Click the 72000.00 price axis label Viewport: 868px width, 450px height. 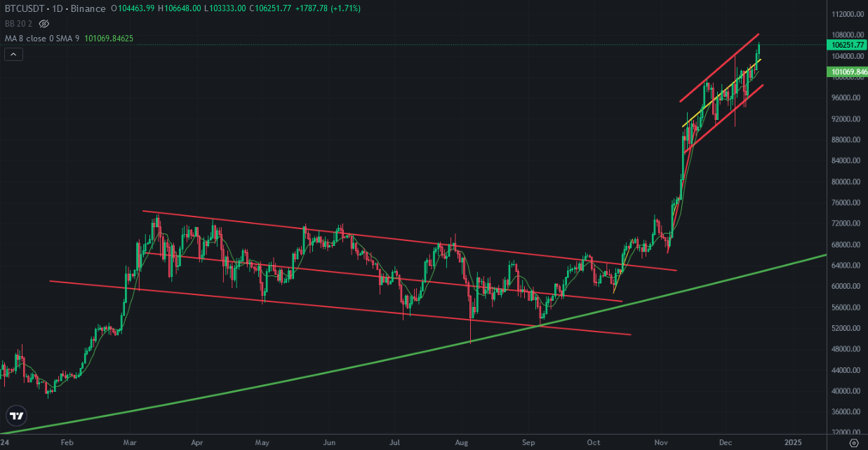click(848, 224)
